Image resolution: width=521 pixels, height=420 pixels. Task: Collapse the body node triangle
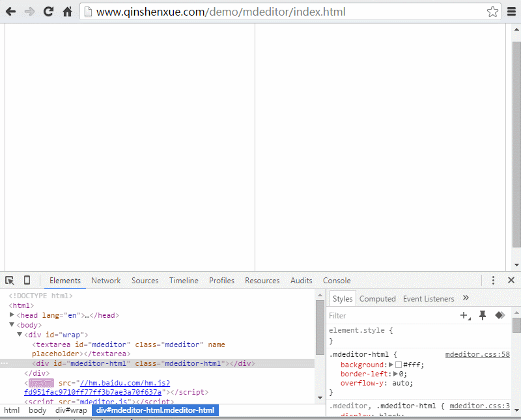click(x=12, y=325)
